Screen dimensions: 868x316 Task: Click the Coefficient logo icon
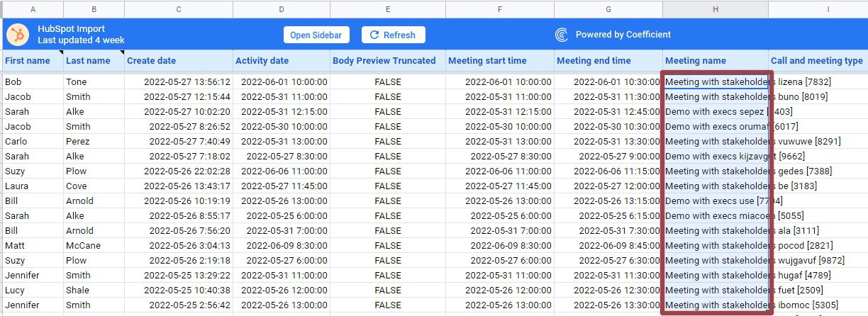[x=562, y=35]
